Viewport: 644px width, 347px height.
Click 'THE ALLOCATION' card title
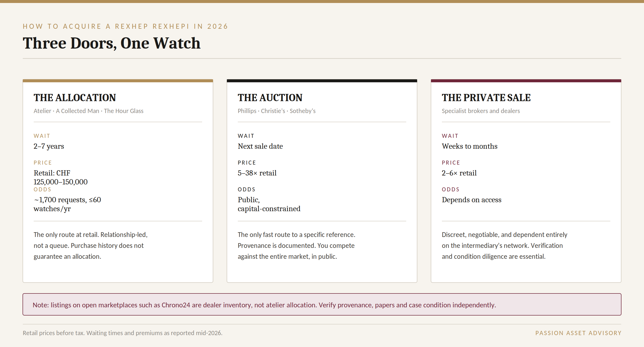point(75,98)
